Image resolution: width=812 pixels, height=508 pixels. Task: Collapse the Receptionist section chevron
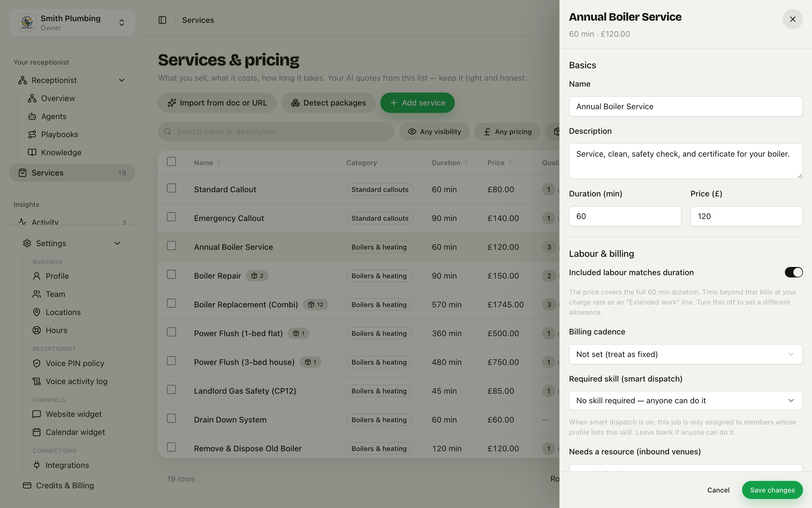(x=122, y=80)
